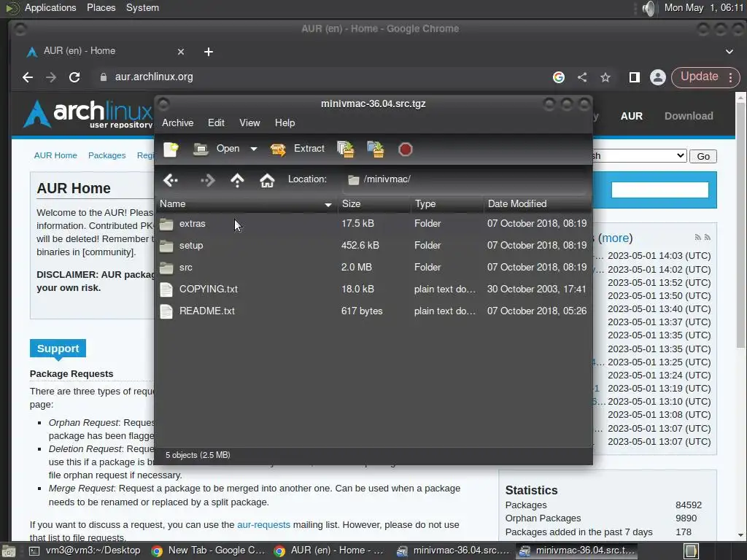
Task: Click the aur-requests mailing list link
Action: point(263,525)
